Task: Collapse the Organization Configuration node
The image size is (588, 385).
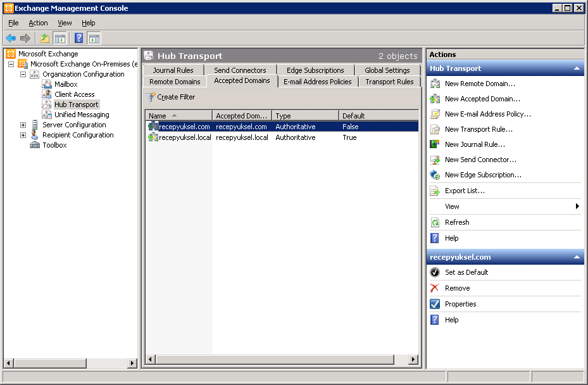Action: [23, 74]
